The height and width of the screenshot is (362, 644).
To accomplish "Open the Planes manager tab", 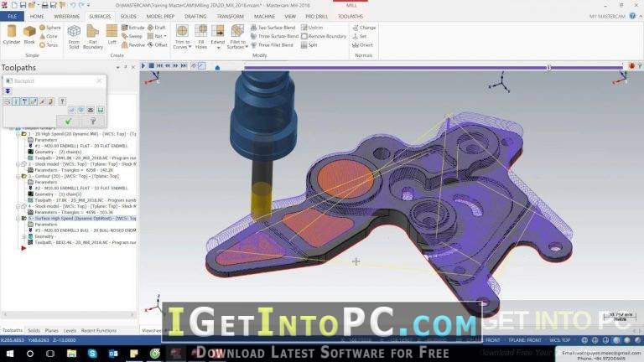I will pyautogui.click(x=51, y=330).
